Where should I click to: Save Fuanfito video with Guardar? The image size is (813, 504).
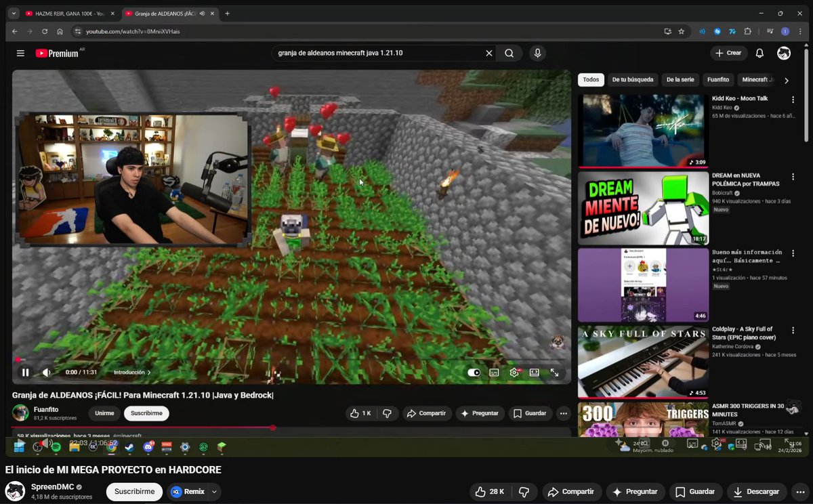530,413
